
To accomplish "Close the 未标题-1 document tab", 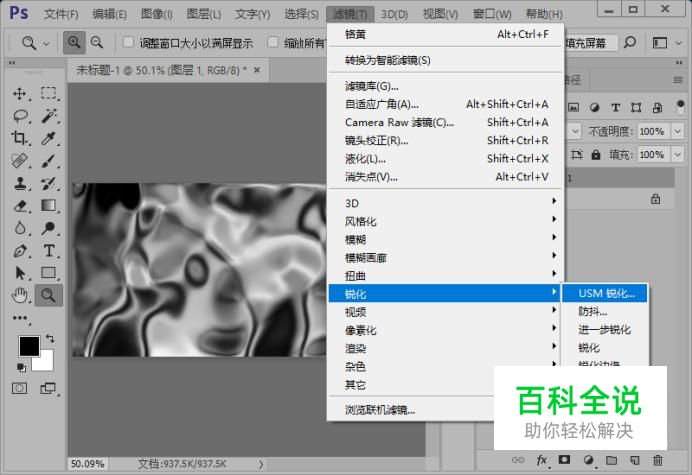I will coord(257,70).
